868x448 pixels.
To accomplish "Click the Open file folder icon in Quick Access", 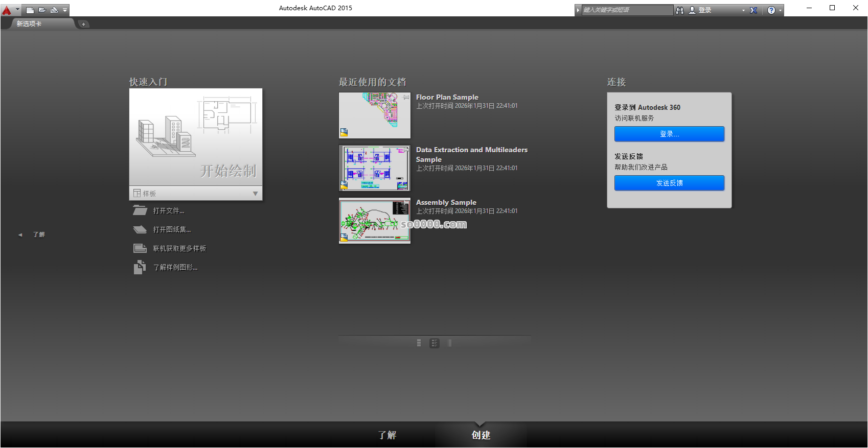I will coord(42,10).
